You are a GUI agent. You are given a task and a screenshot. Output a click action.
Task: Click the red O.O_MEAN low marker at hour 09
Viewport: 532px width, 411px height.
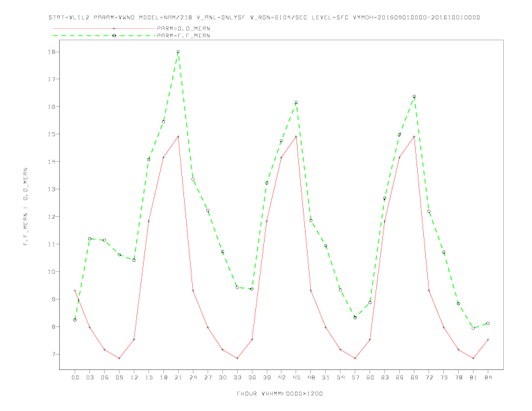point(119,358)
